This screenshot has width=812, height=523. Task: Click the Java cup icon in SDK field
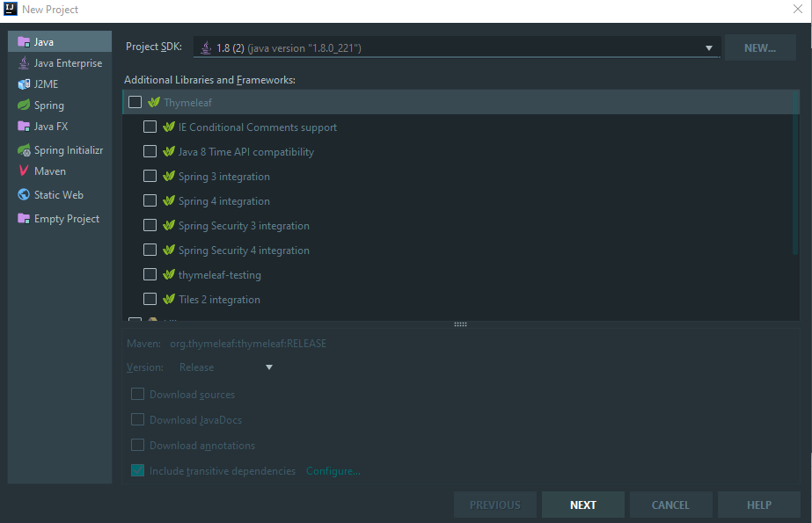coord(206,47)
